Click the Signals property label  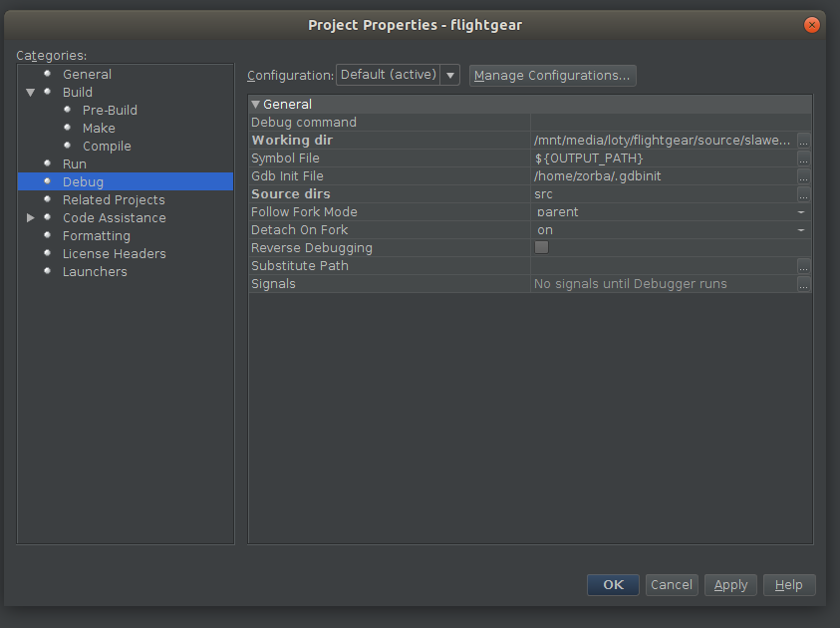pos(273,284)
